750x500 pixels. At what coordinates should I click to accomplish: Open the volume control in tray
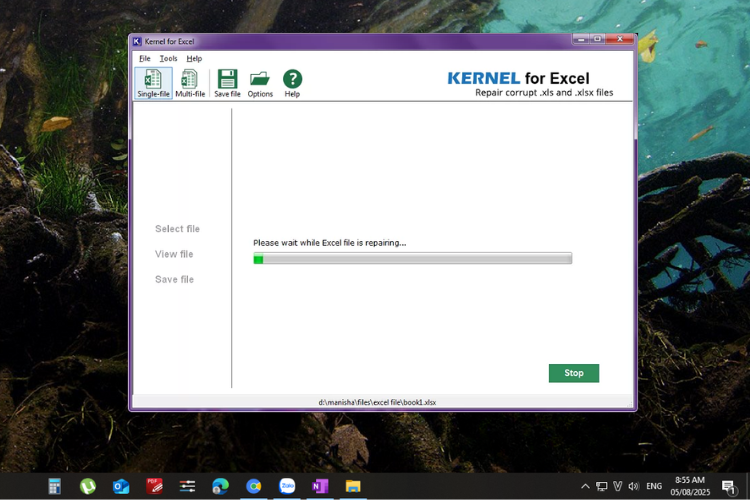click(634, 487)
